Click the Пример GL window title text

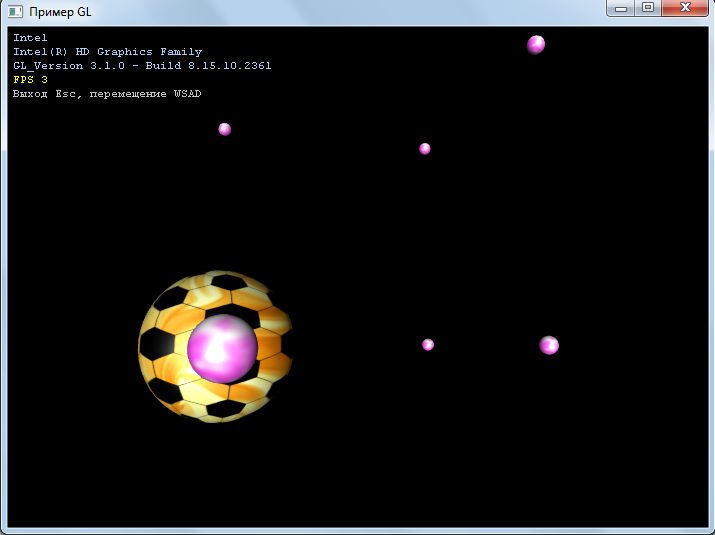coord(60,11)
